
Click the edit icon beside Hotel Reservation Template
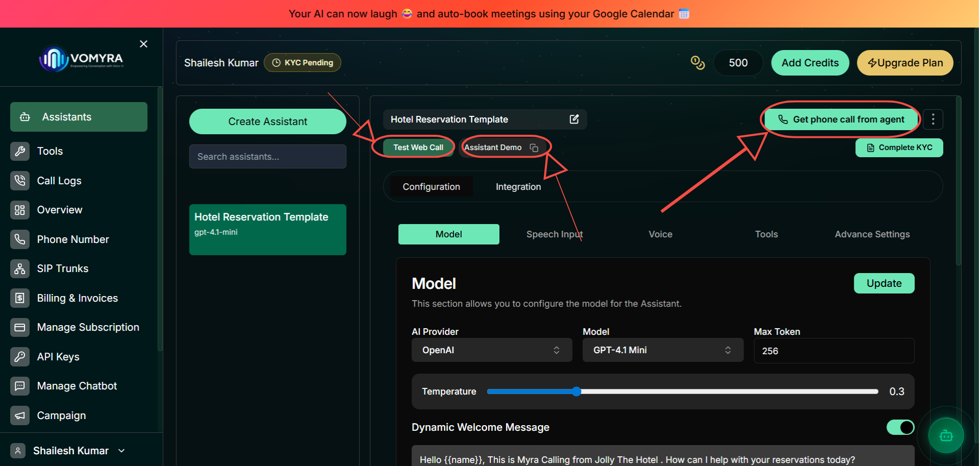tap(574, 119)
